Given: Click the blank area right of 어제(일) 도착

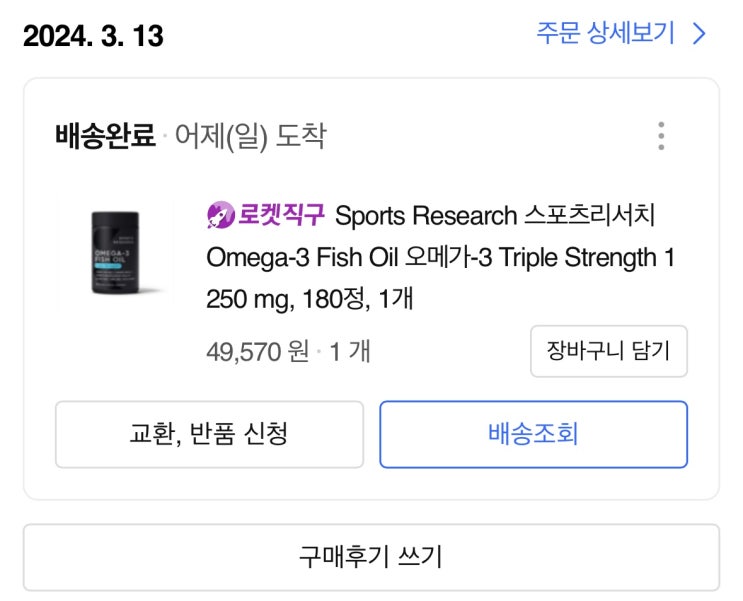Looking at the screenshot, I should (x=480, y=136).
